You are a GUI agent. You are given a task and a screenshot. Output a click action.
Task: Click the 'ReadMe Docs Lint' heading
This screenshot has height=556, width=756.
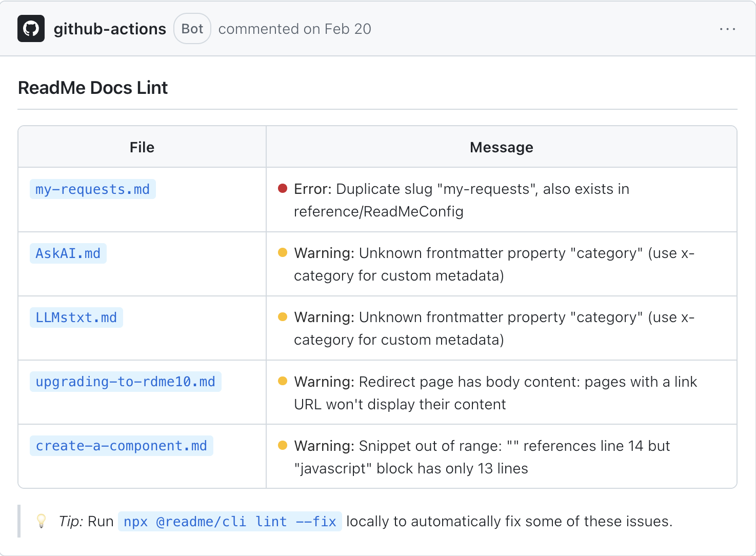click(93, 88)
